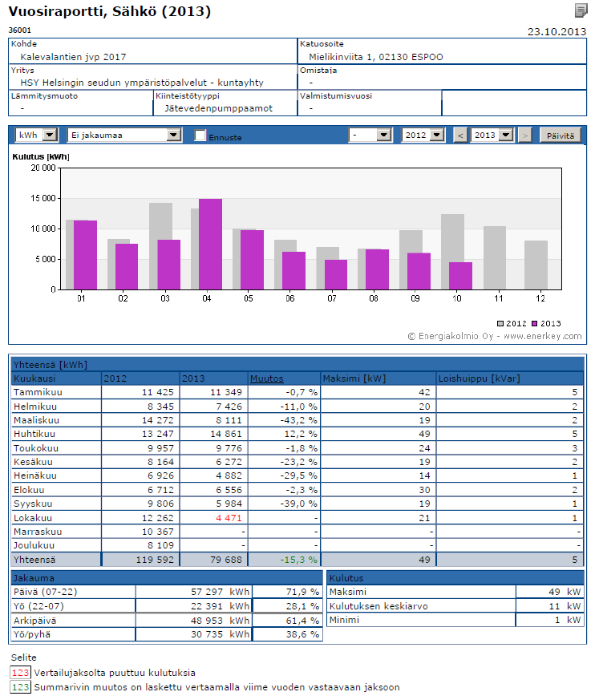The height and width of the screenshot is (700, 595).
Task: Click the Yö (22-07) row label
Action: [x=38, y=606]
